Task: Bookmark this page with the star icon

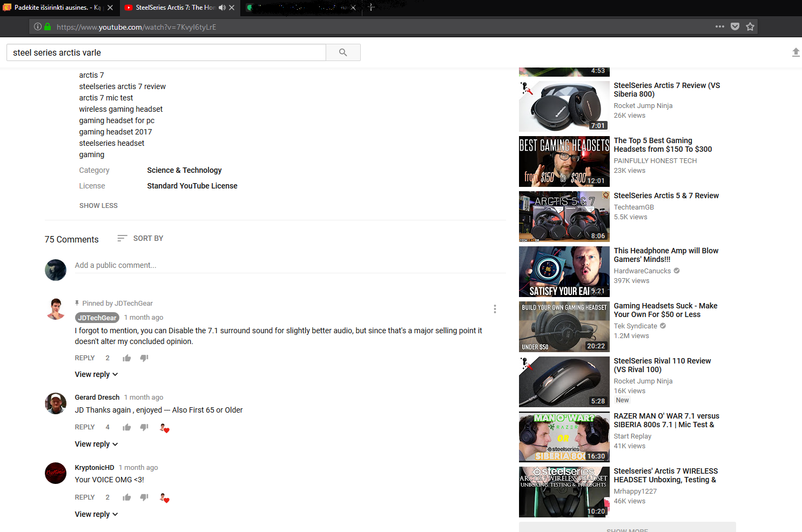Action: 750,26
